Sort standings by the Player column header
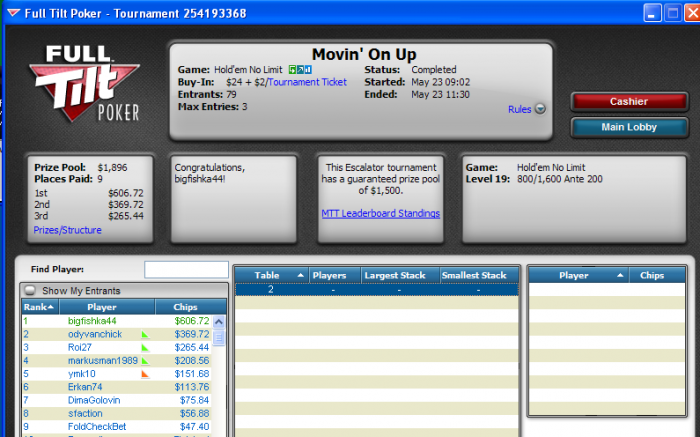Image resolution: width=700 pixels, height=437 pixels. (x=107, y=307)
